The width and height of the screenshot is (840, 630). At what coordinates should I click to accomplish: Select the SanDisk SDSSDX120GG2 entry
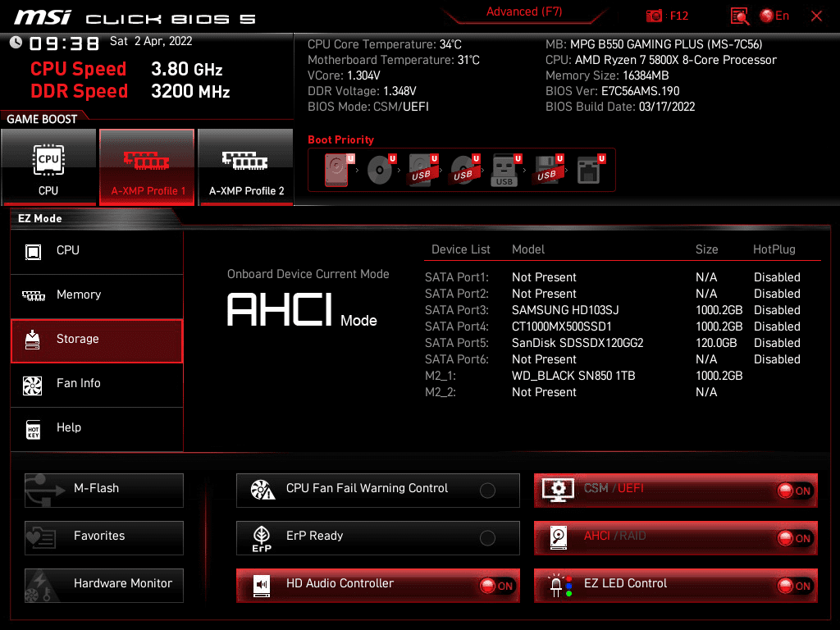577,344
